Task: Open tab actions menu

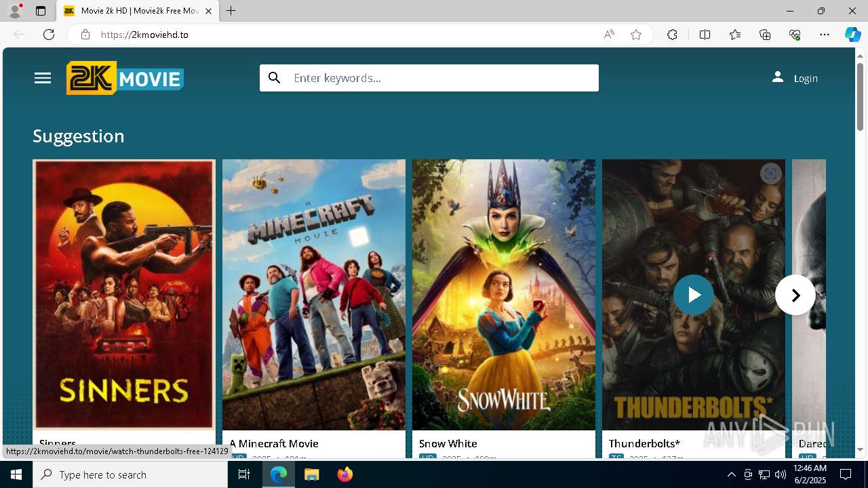Action: click(x=41, y=11)
